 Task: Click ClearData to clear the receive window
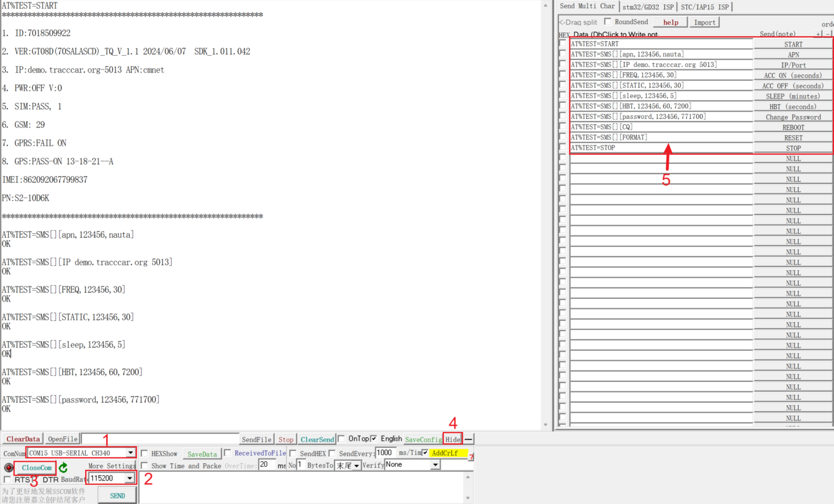[x=22, y=438]
